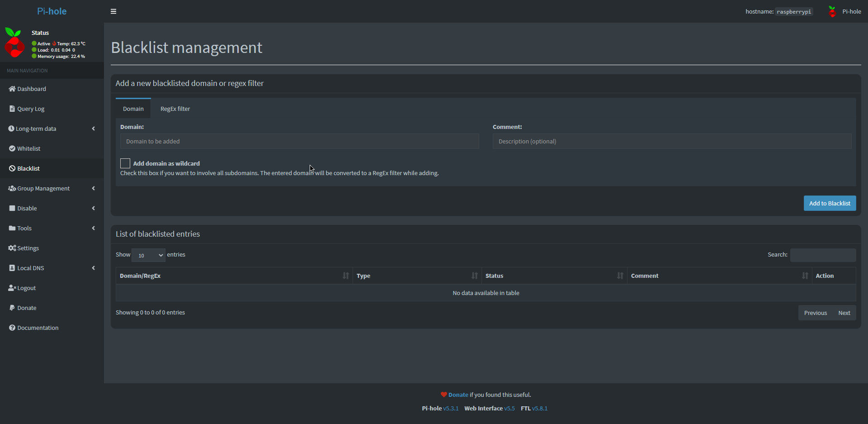This screenshot has height=424, width=868.
Task: Click the table Search input box
Action: click(823, 255)
